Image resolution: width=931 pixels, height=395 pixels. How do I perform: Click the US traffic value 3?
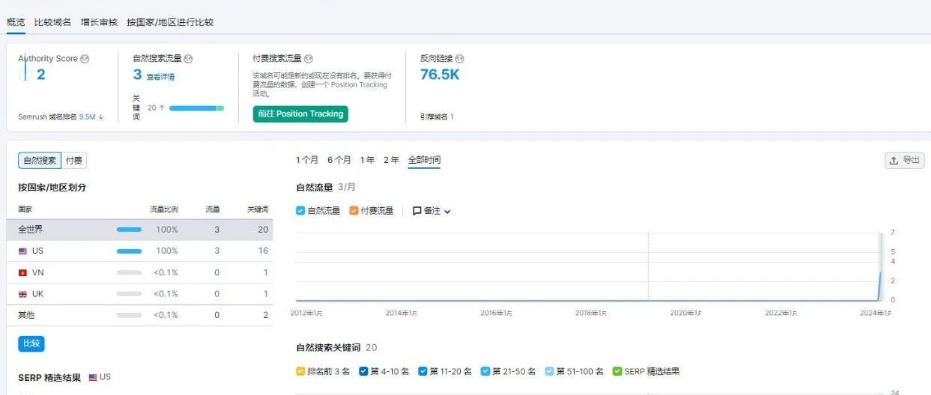click(x=217, y=251)
